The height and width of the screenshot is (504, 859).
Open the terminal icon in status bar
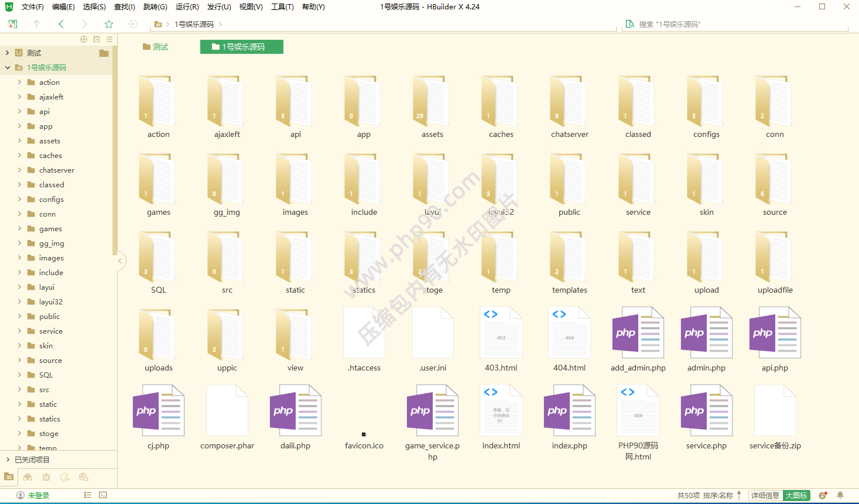(x=103, y=495)
